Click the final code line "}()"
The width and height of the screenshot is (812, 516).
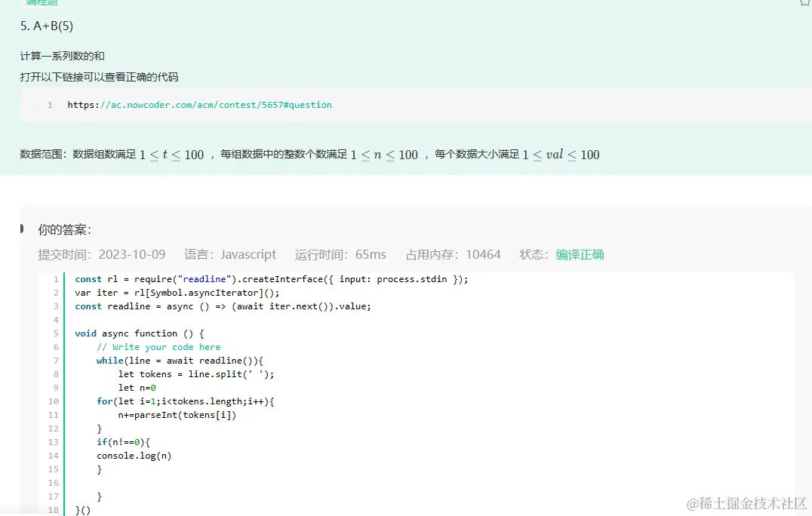pyautogui.click(x=83, y=510)
